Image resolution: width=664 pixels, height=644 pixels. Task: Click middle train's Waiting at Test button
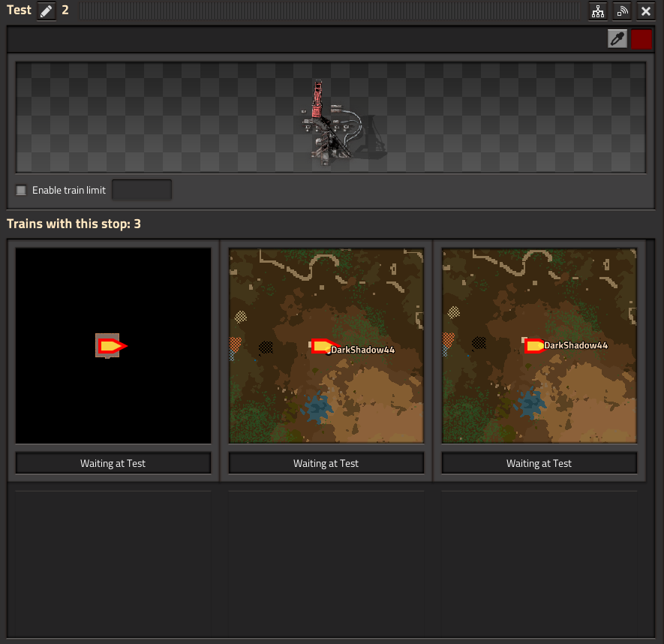pyautogui.click(x=326, y=463)
